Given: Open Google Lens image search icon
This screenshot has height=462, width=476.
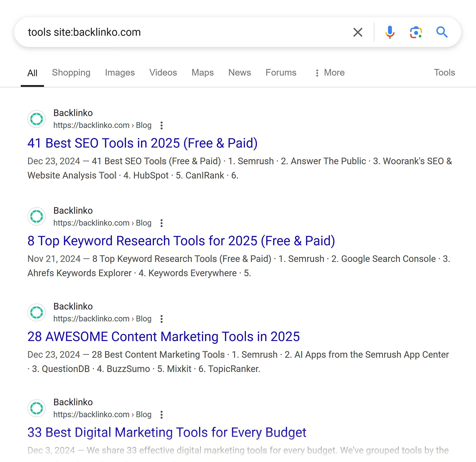Looking at the screenshot, I should [x=416, y=32].
